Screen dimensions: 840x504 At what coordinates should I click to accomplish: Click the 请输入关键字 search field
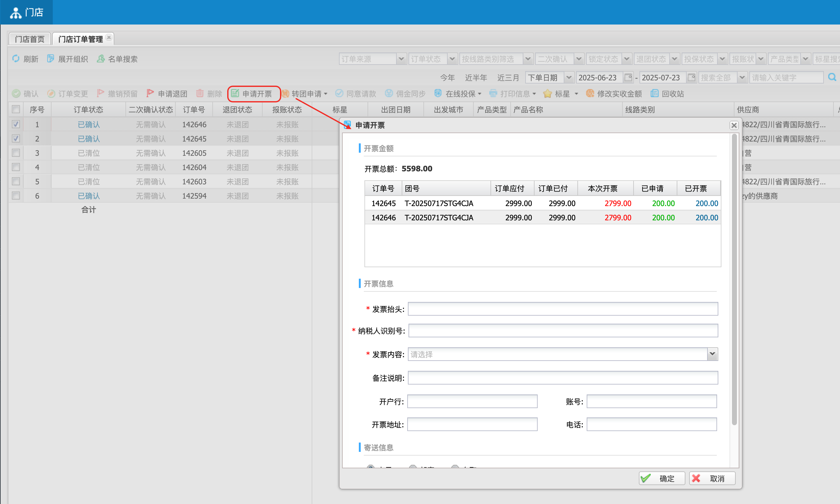[786, 78]
